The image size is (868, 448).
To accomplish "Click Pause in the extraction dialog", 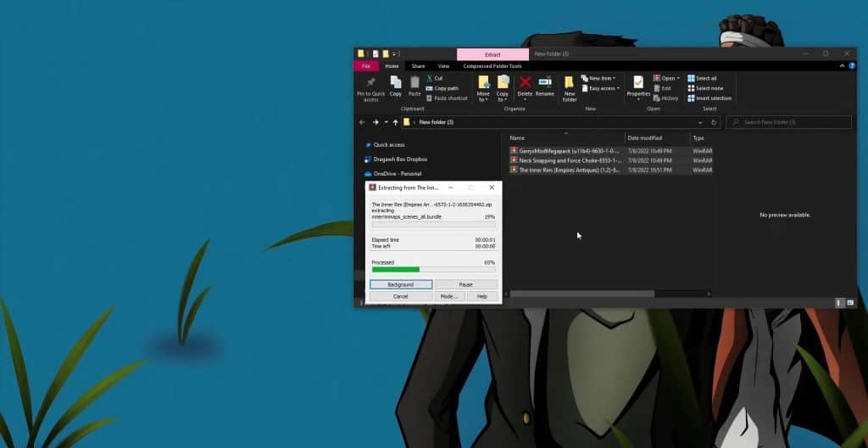I will [465, 284].
